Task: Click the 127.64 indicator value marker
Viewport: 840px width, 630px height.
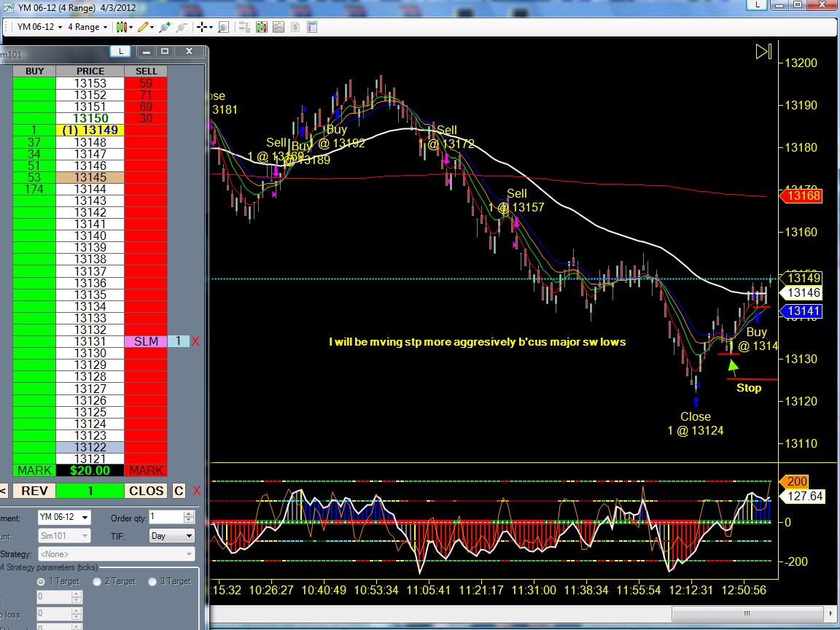Action: coord(801,496)
